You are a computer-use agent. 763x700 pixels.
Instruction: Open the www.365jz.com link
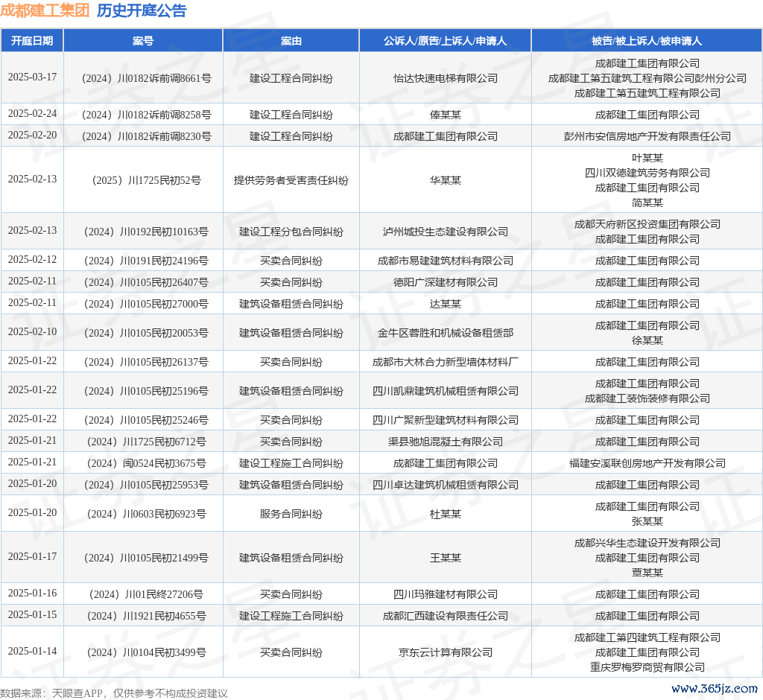[x=714, y=689]
